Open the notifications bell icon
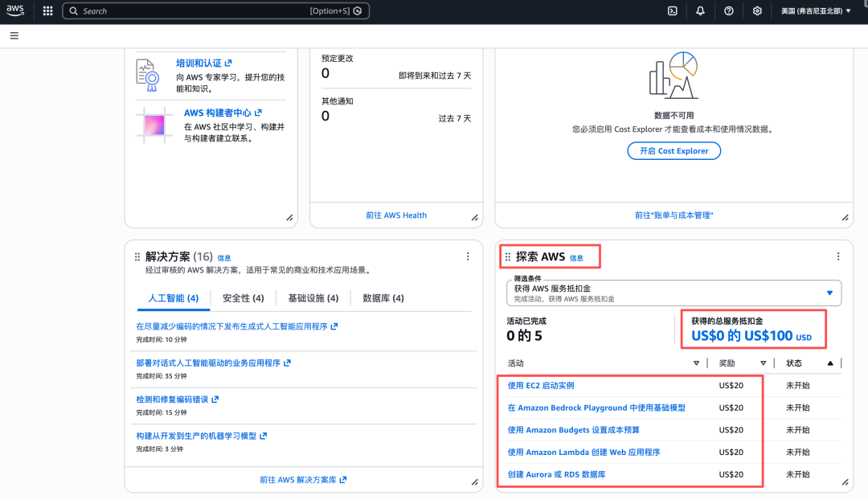This screenshot has width=868, height=500. [700, 11]
